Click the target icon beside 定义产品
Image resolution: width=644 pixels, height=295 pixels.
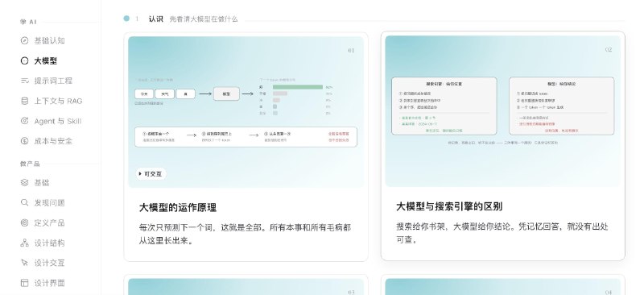25,222
